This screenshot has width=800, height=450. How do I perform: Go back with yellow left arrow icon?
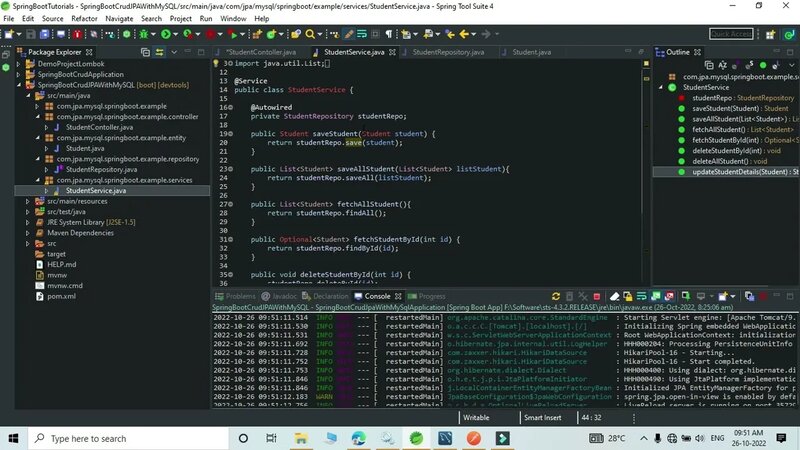tap(464, 34)
